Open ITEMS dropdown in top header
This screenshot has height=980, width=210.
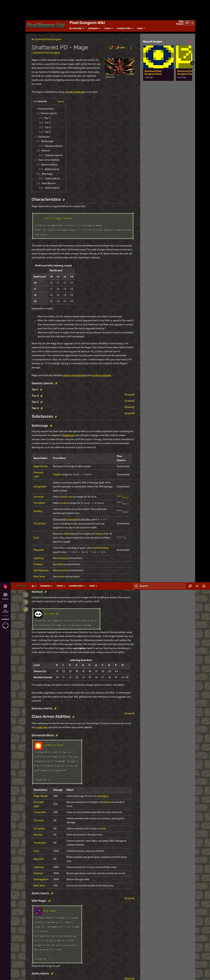109,29
